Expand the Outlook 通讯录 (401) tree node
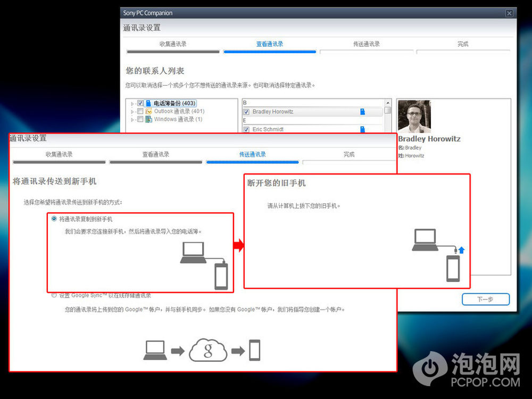 pos(132,112)
